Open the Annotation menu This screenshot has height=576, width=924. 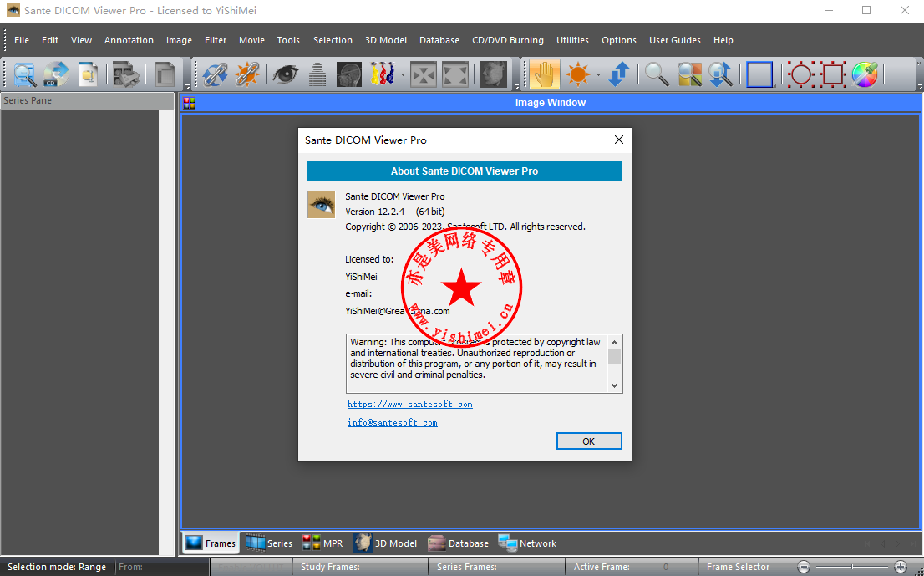[x=129, y=40]
